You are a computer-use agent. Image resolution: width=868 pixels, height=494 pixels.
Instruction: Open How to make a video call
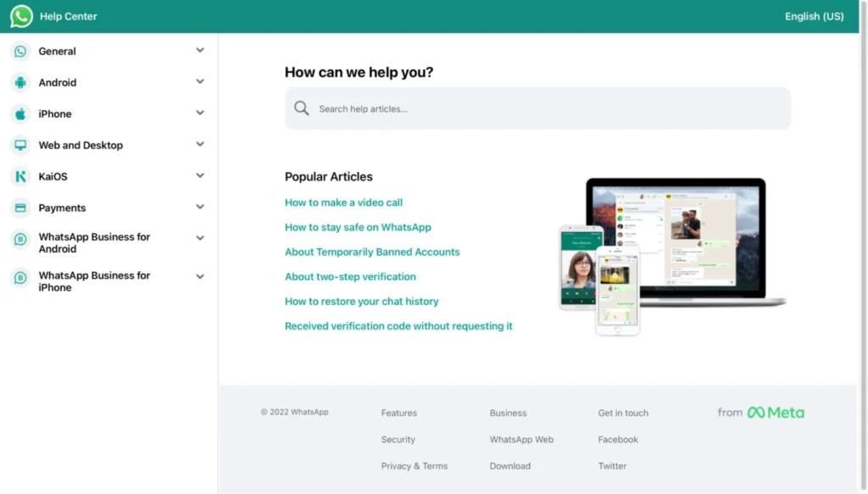click(x=344, y=203)
